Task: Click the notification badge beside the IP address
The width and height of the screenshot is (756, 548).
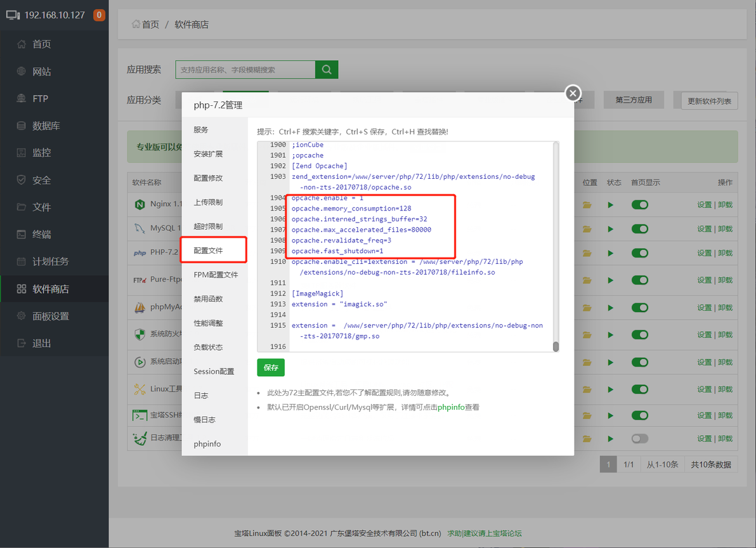Action: (100, 15)
